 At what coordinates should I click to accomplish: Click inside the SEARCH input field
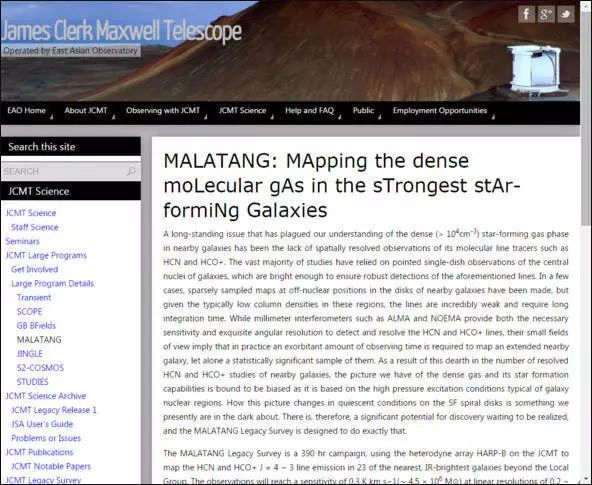pyautogui.click(x=71, y=171)
